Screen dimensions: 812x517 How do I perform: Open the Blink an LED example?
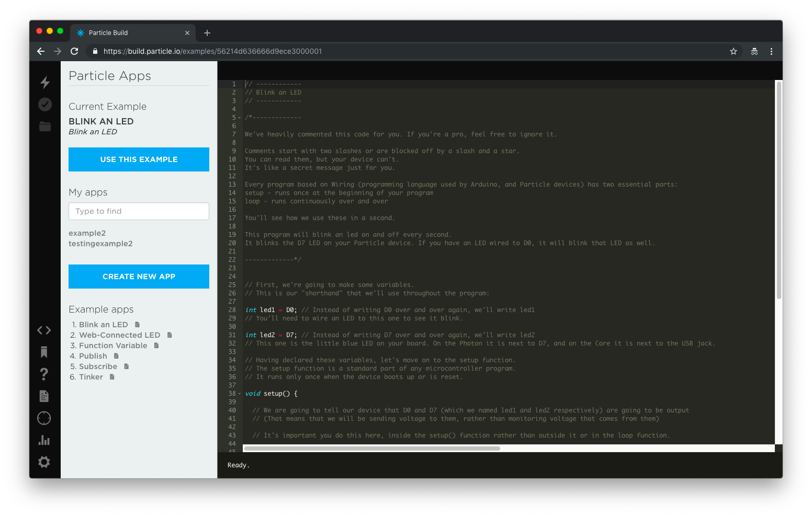pyautogui.click(x=103, y=325)
